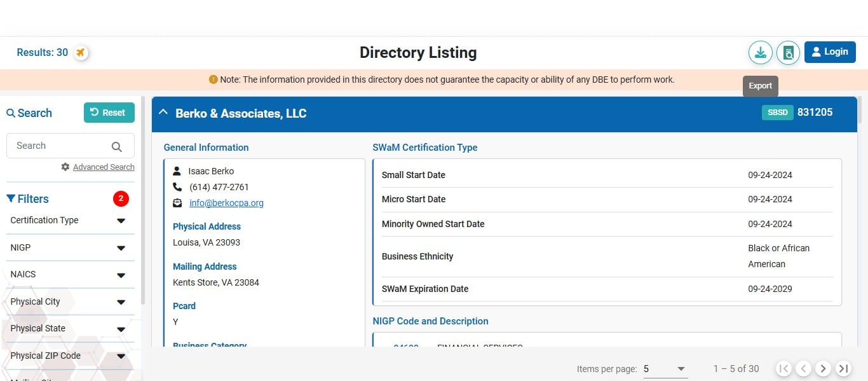Click the General Information heading
Screen dimensions: 868x381
[x=207, y=148]
